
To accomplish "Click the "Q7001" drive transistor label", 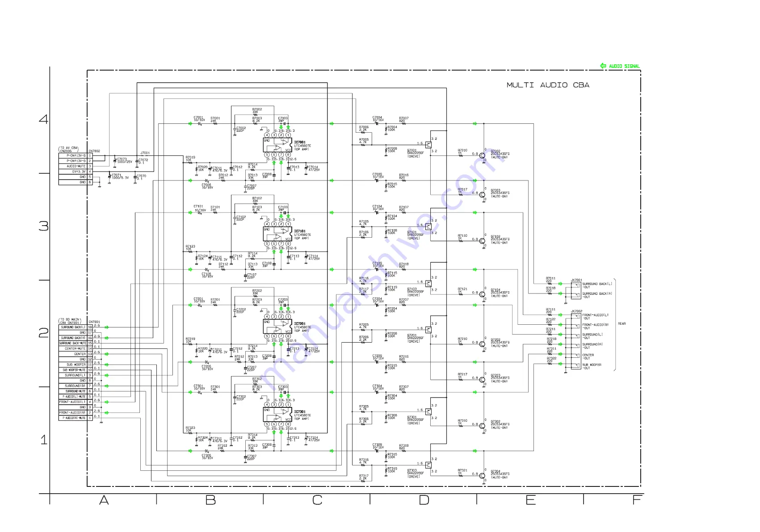I will pyautogui.click(x=411, y=151).
